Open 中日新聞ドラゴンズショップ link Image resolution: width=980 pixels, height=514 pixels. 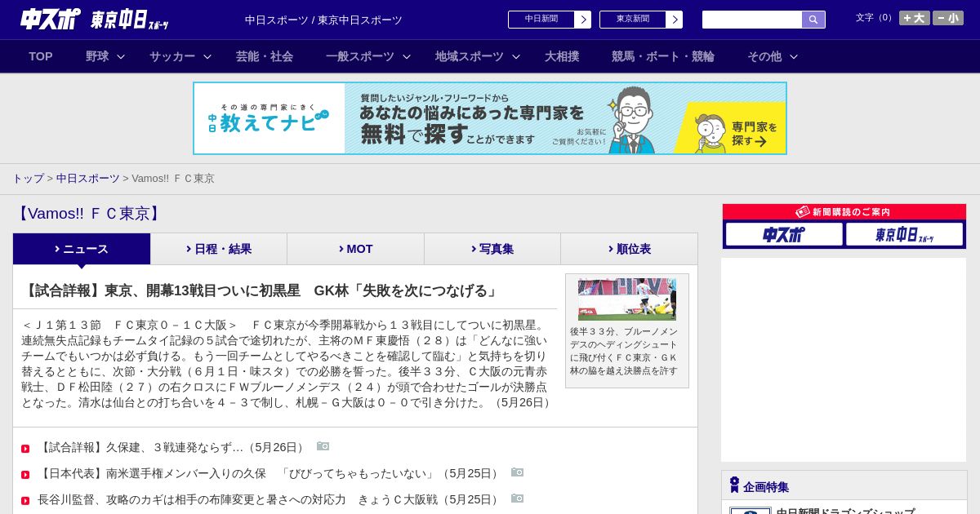tap(845, 512)
